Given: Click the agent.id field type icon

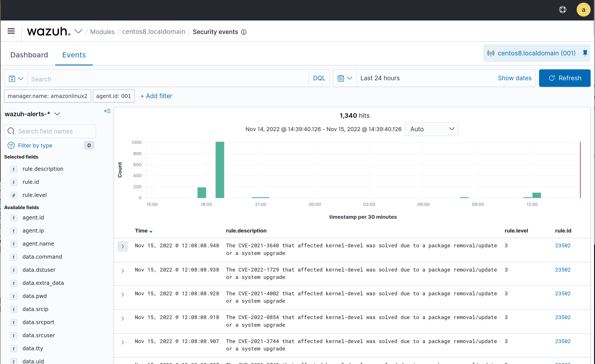Looking at the screenshot, I should [x=14, y=218].
